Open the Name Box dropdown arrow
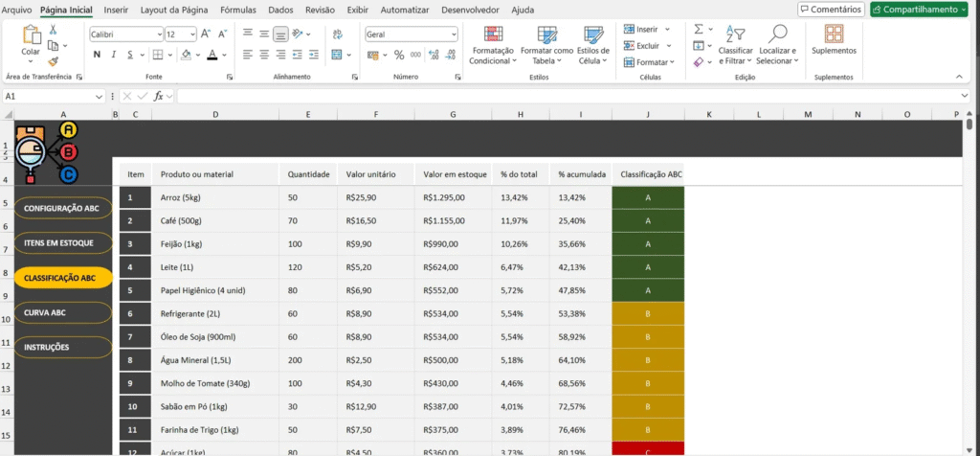The width and height of the screenshot is (980, 456). (100, 97)
